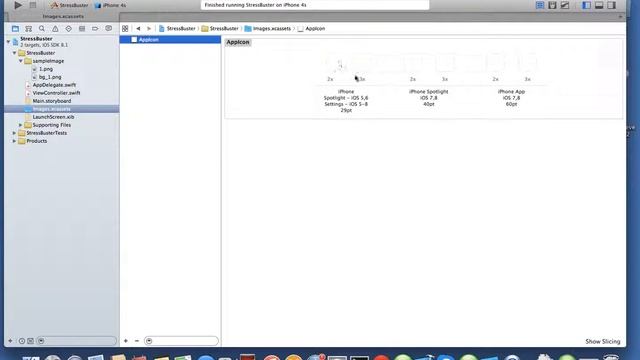Select the iPhone App 60pt 2x slot
Screen dimensions: 640x360
tap(495, 64)
